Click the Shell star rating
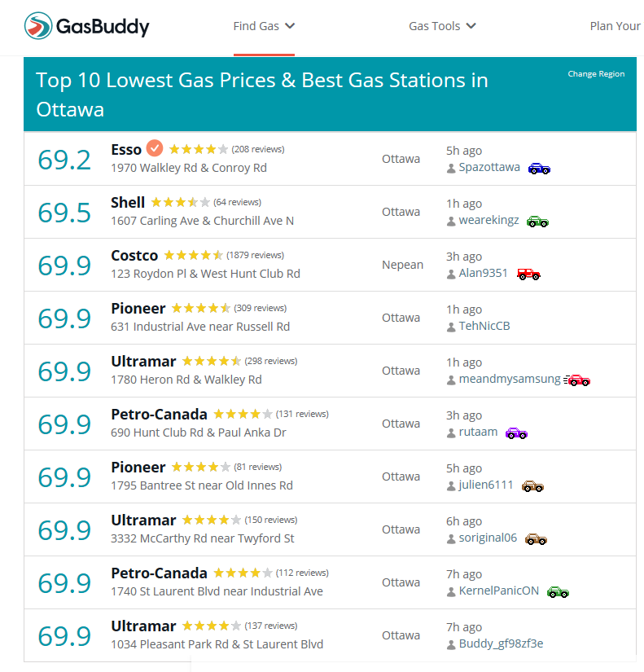This screenshot has height=672, width=644. 180,202
